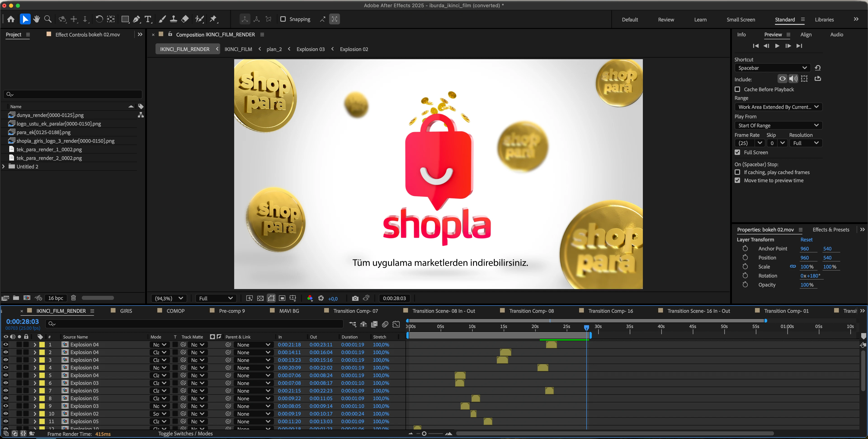Select the Clone Stamp tool
868x439 pixels.
pos(174,19)
